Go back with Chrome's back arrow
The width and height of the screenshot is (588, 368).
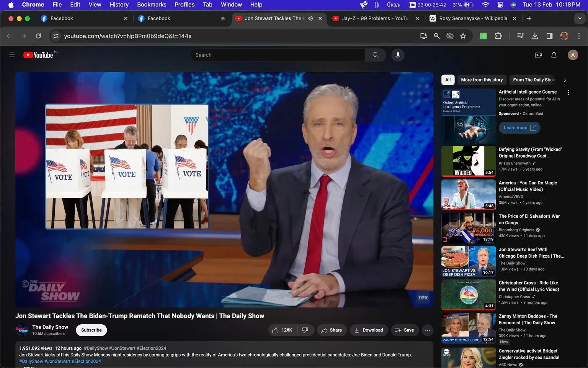pyautogui.click(x=9, y=36)
